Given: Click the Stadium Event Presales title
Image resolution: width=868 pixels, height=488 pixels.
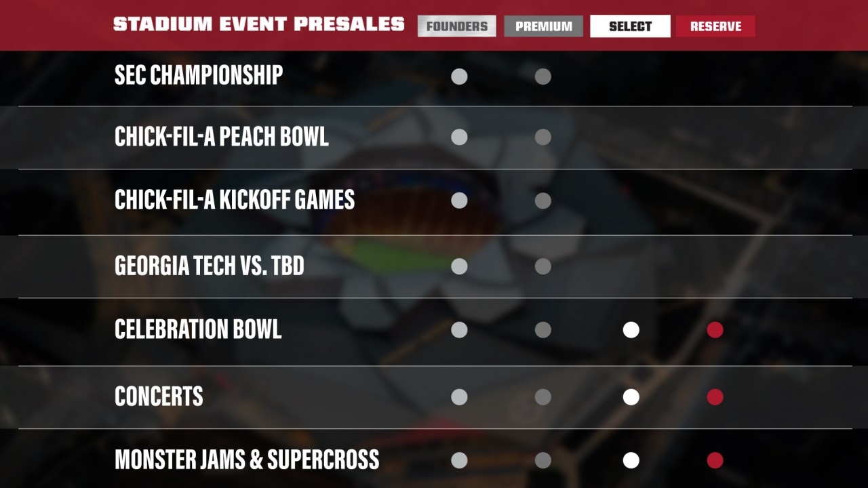Looking at the screenshot, I should [258, 24].
